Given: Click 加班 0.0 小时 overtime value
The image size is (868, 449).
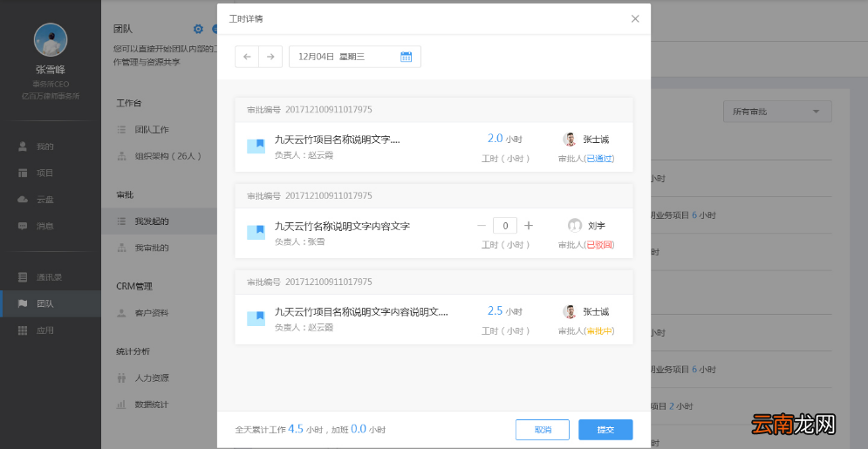Looking at the screenshot, I should [x=359, y=429].
